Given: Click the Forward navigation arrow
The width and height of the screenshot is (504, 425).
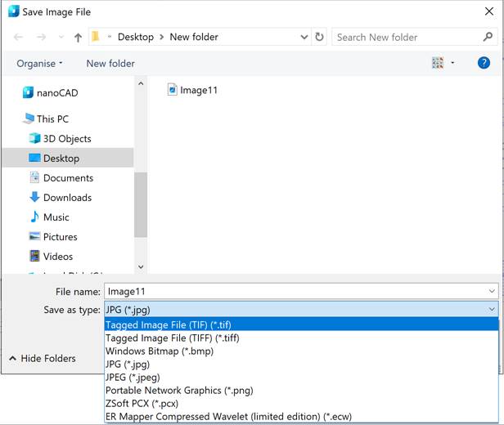Looking at the screenshot, I should coord(41,38).
